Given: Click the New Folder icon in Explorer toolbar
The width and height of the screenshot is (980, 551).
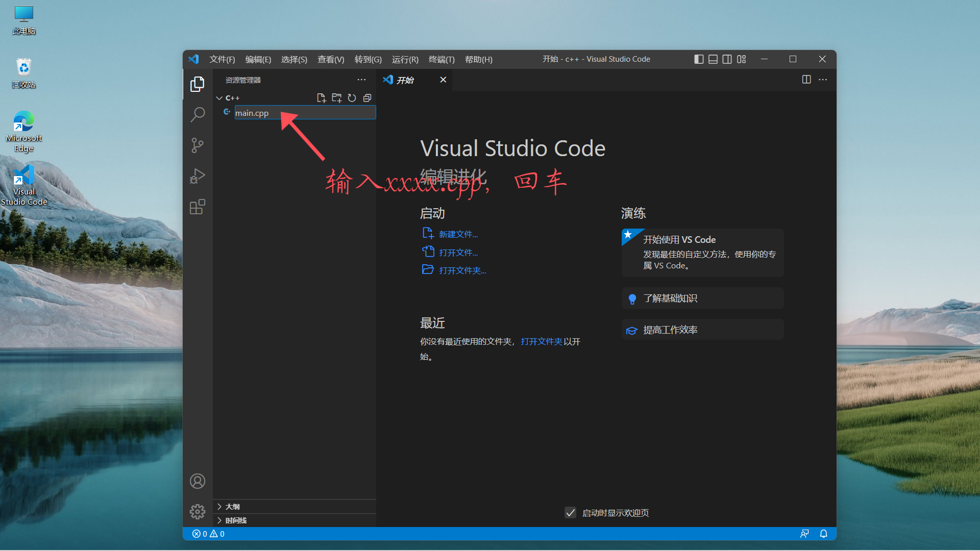Looking at the screenshot, I should pyautogui.click(x=337, y=98).
